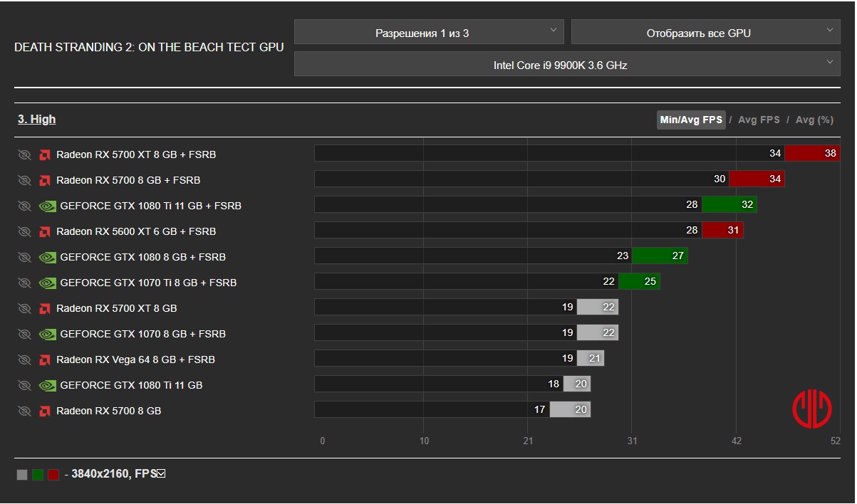
Task: Switch to the Avg (%) view
Action: tap(814, 120)
